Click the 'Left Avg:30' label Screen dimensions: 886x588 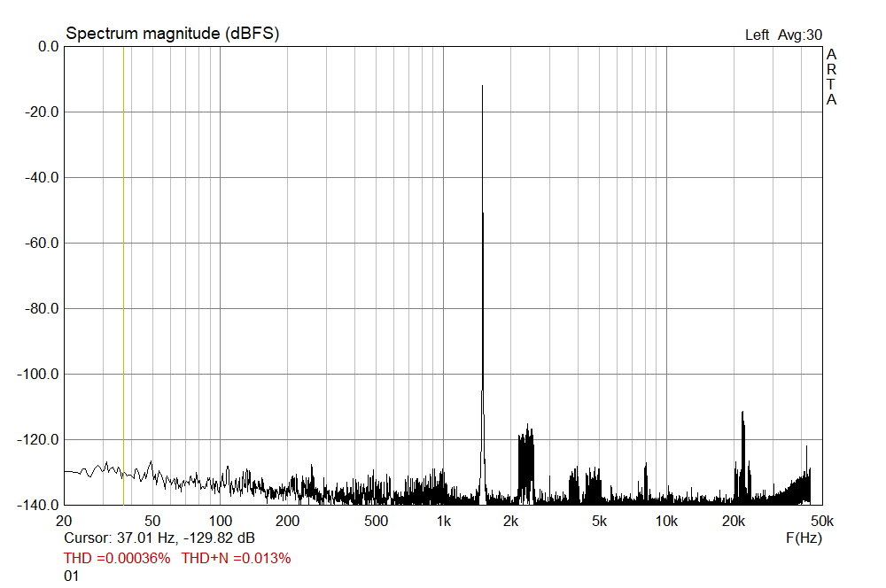point(783,35)
